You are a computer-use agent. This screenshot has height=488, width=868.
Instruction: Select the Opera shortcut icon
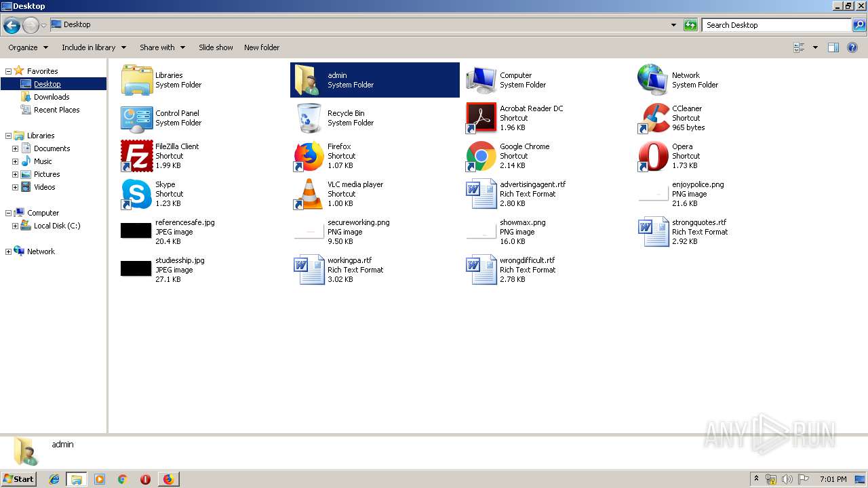pyautogui.click(x=654, y=156)
